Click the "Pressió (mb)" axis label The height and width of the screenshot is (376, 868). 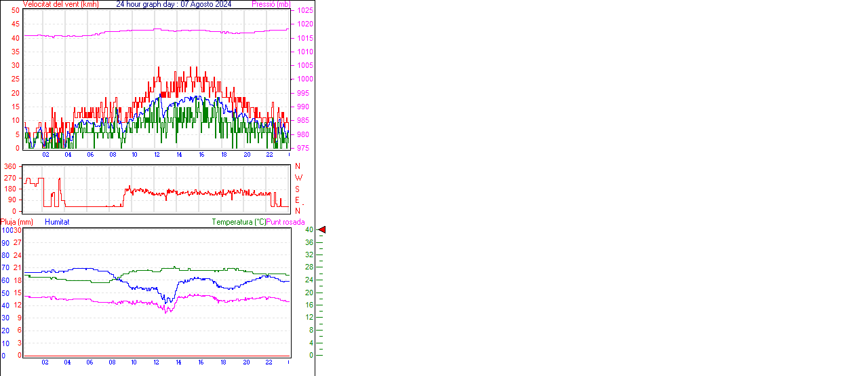(271, 4)
